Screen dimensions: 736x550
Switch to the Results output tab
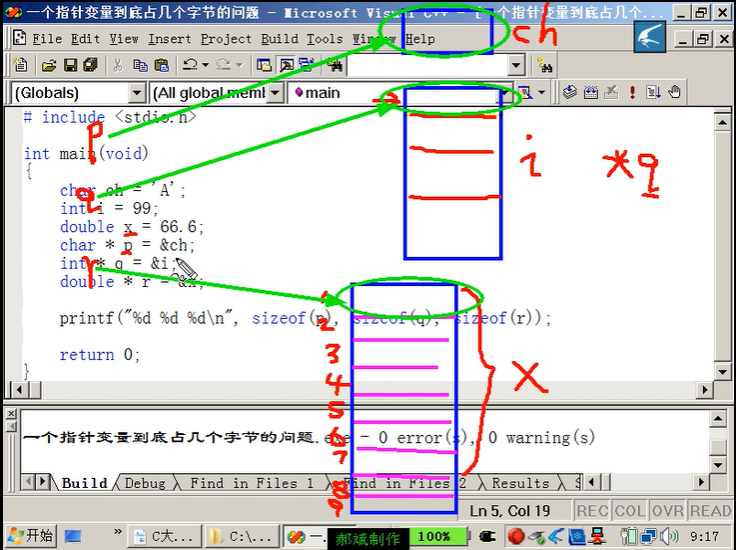point(520,483)
